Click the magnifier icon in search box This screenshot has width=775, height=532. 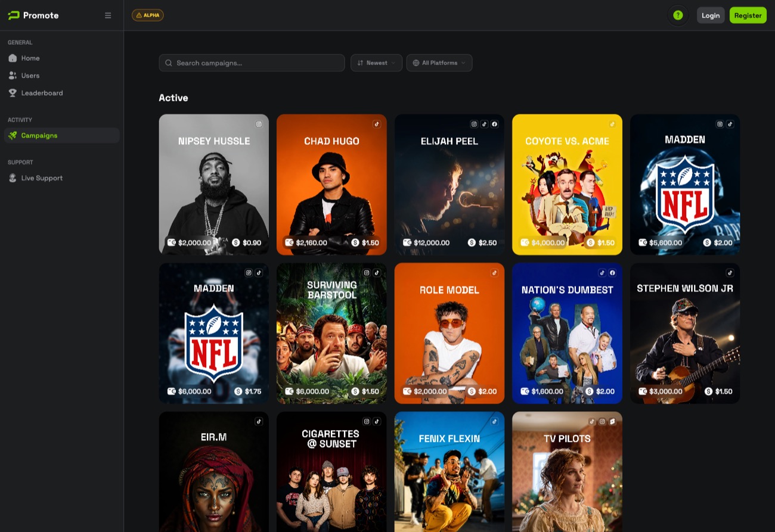pyautogui.click(x=169, y=63)
